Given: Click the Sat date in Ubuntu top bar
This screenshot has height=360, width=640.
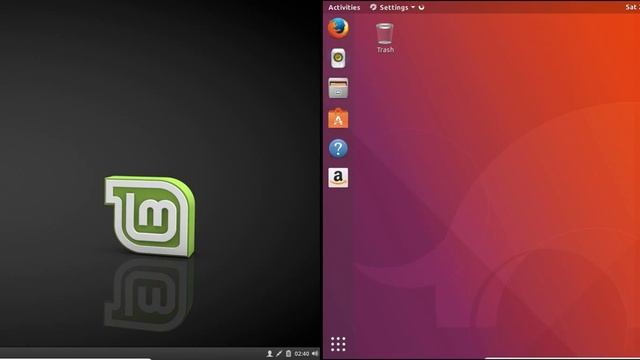Looking at the screenshot, I should click(x=633, y=7).
